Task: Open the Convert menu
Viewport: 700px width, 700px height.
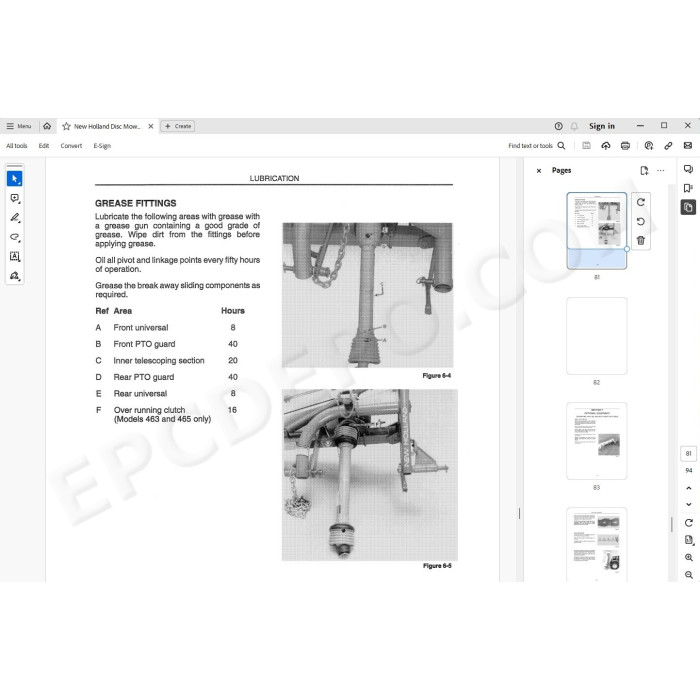Action: pyautogui.click(x=71, y=146)
